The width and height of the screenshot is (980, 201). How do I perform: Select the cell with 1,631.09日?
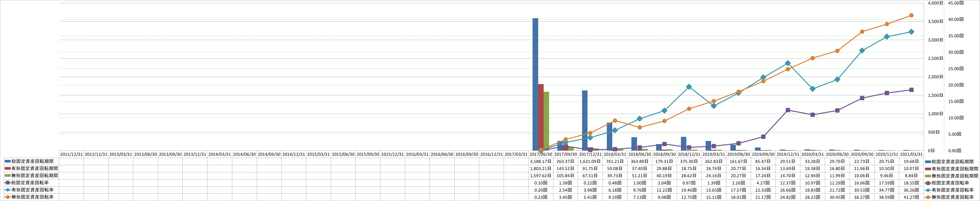[591, 161]
